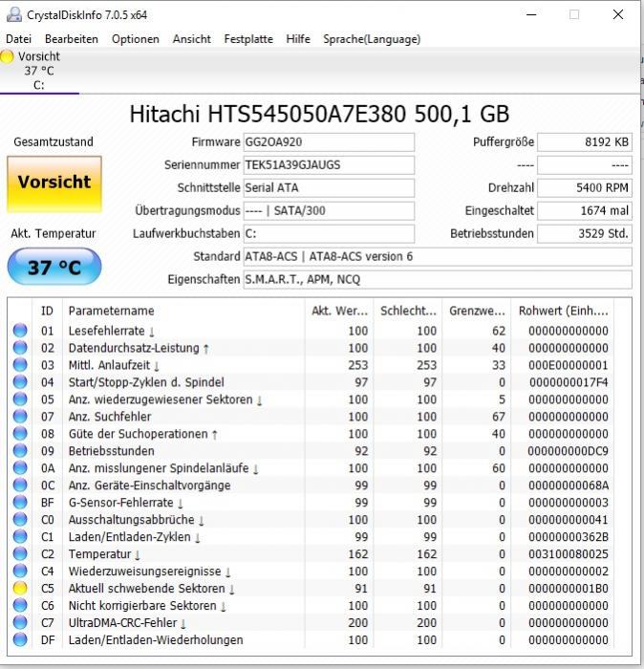
Task: Click the blue status dot for row C2 Temperatur
Action: tap(20, 553)
